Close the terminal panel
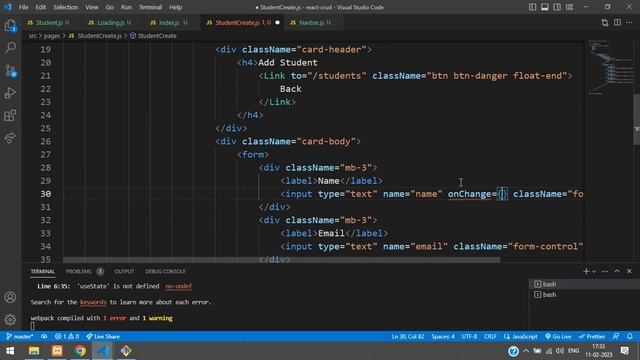 629,271
